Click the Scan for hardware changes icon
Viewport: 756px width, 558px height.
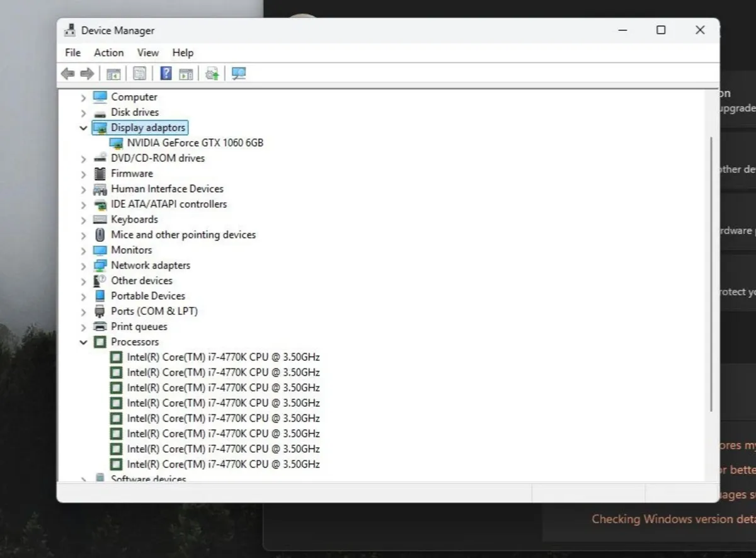tap(238, 74)
